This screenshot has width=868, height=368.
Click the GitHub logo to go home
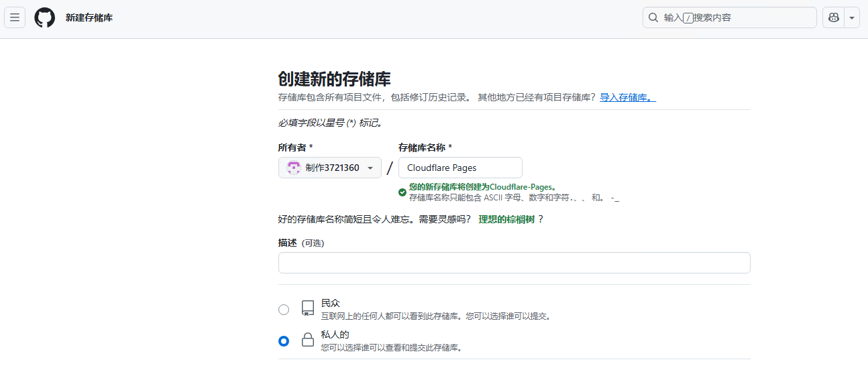pyautogui.click(x=45, y=17)
